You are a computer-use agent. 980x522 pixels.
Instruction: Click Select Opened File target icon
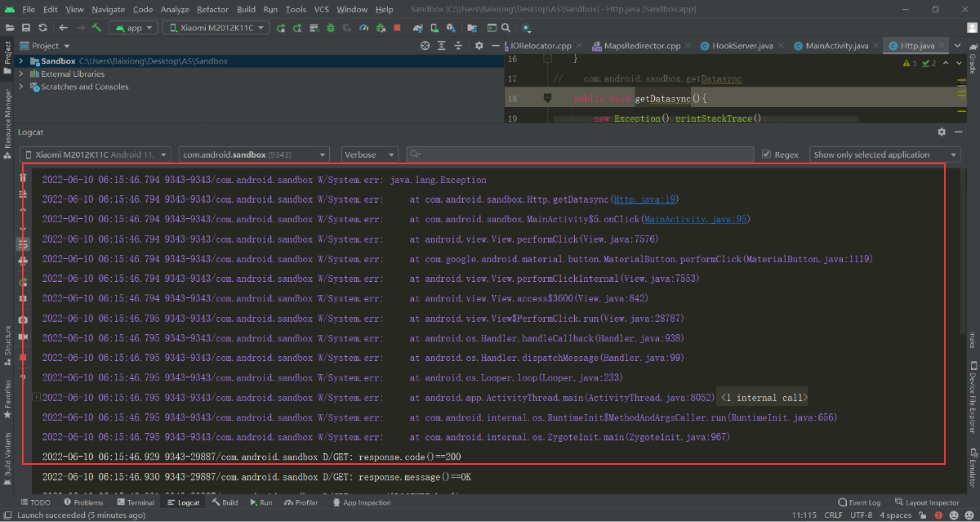point(425,46)
